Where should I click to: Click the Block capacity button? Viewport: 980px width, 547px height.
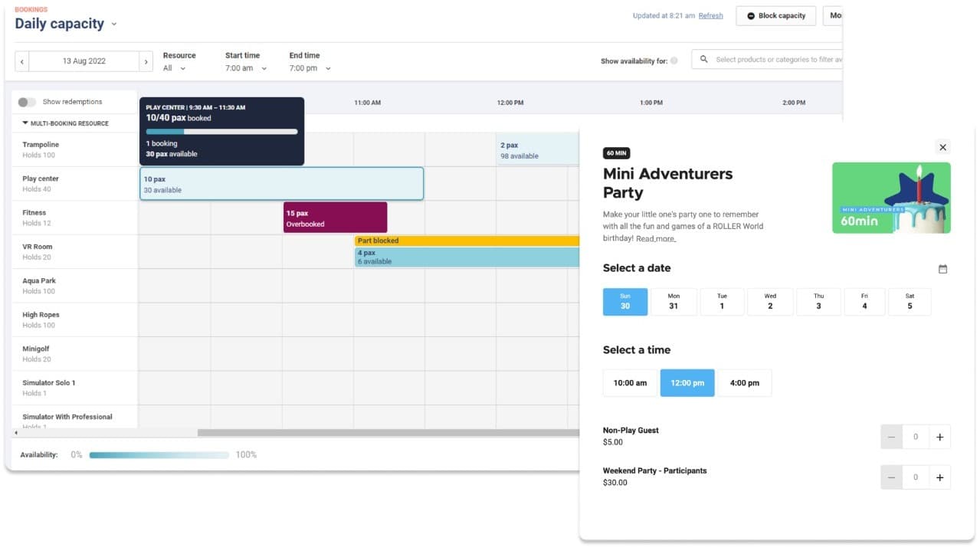tap(776, 15)
